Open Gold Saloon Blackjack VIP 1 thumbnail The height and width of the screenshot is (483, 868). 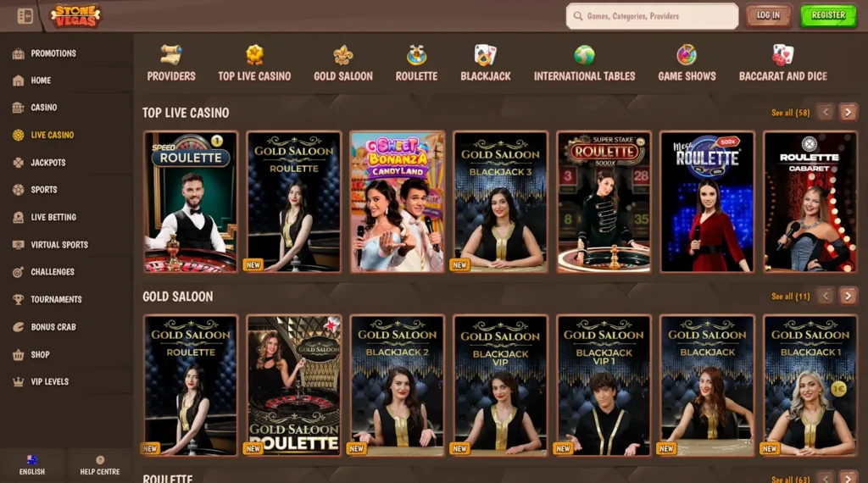point(604,386)
